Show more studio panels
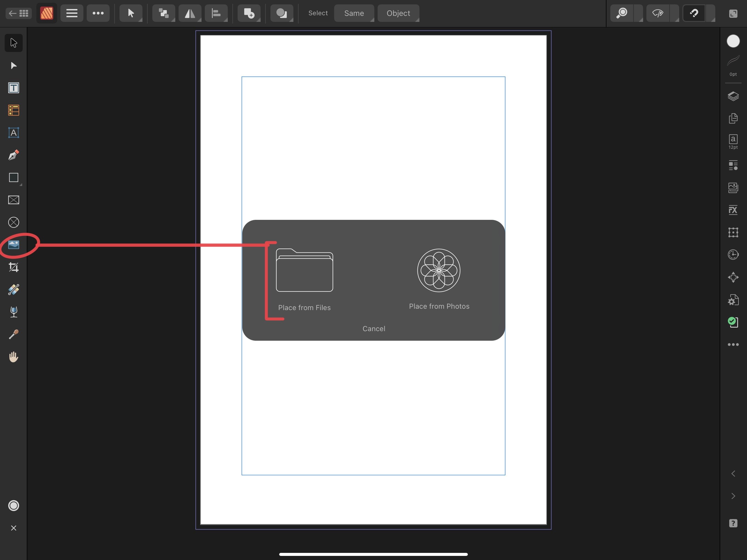The image size is (747, 560). (733, 345)
